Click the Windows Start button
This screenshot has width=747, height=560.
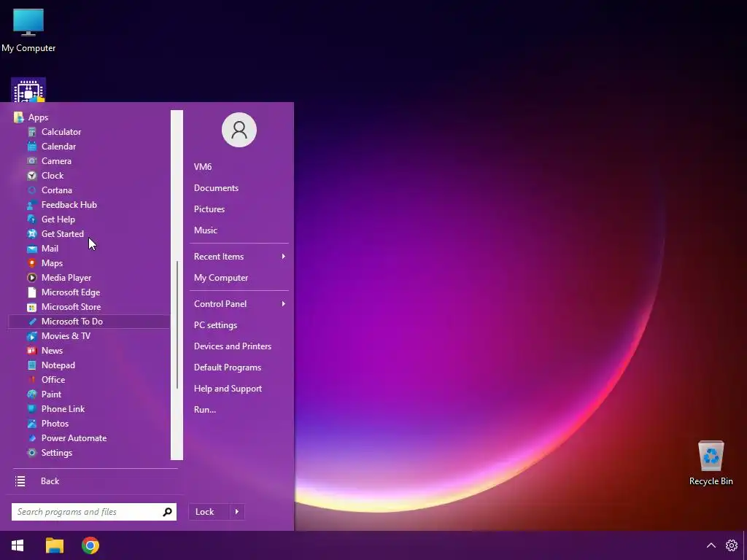18,545
